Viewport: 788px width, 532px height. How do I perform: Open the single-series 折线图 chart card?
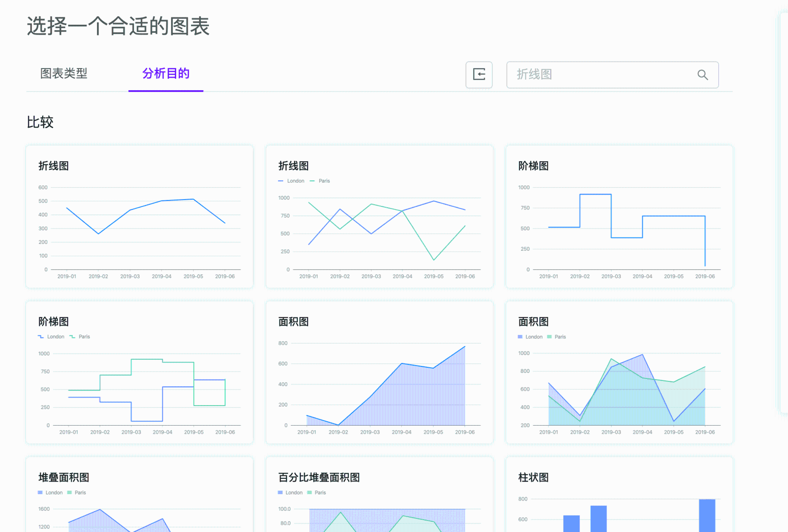click(x=139, y=217)
